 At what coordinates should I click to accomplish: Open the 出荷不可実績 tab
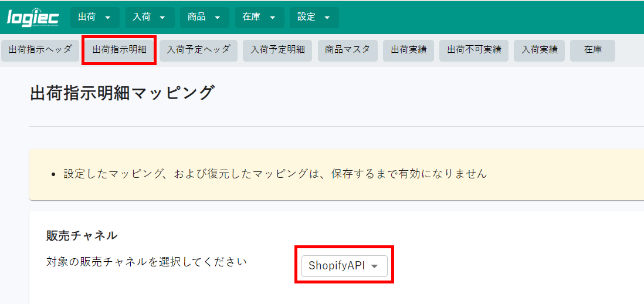click(x=473, y=50)
